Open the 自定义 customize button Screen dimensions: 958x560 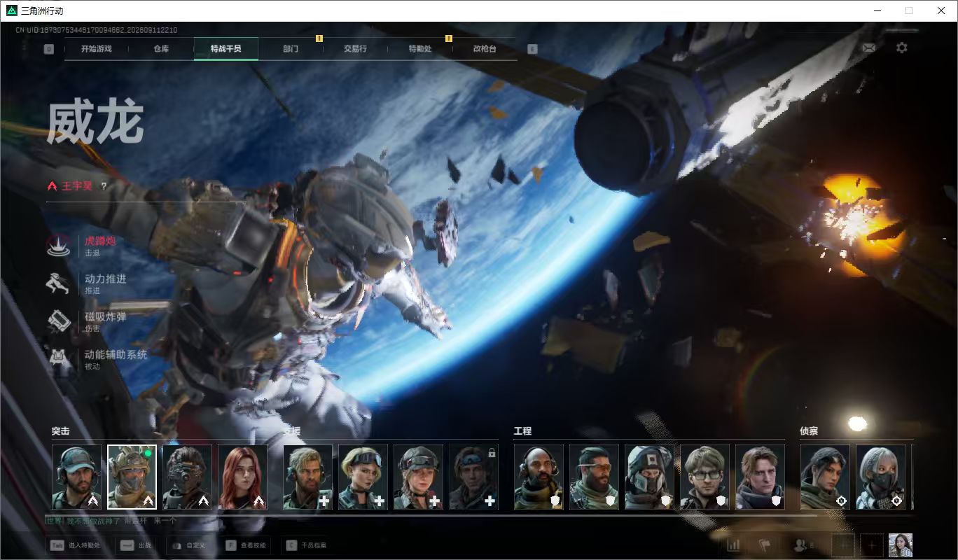point(188,545)
